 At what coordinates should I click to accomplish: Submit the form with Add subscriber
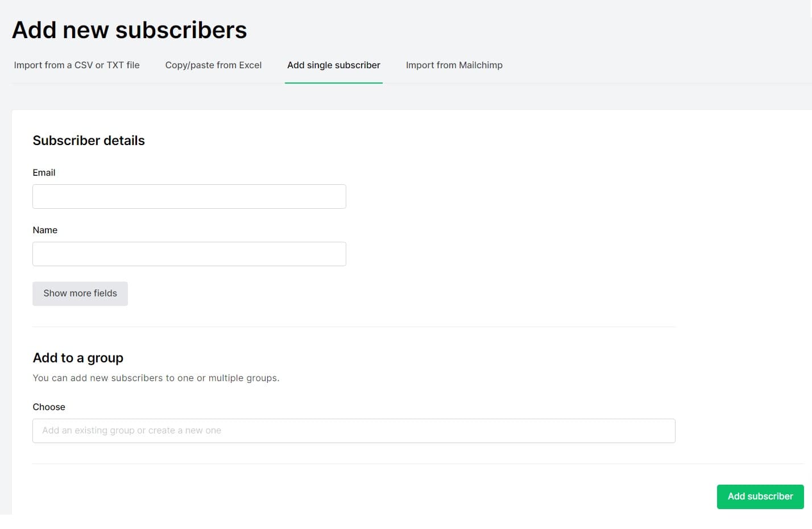coord(760,497)
